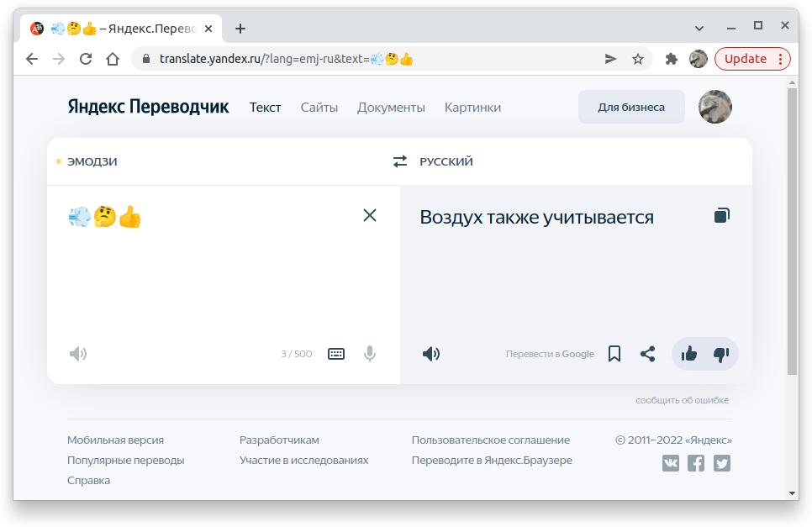The height and width of the screenshot is (527, 812).
Task: Switch to Сайты tab
Action: (319, 107)
